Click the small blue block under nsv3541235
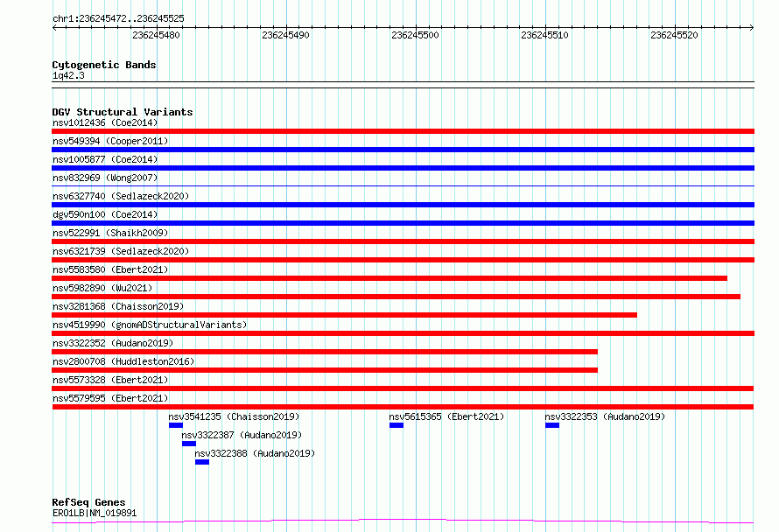Image resolution: width=779 pixels, height=532 pixels. point(176,425)
